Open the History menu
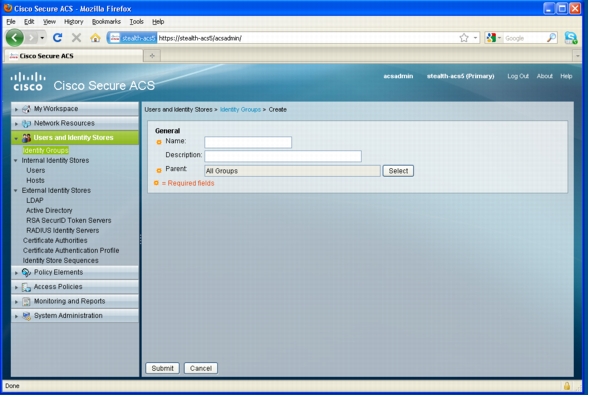Viewport: 589px width, 397px height. pos(74,22)
